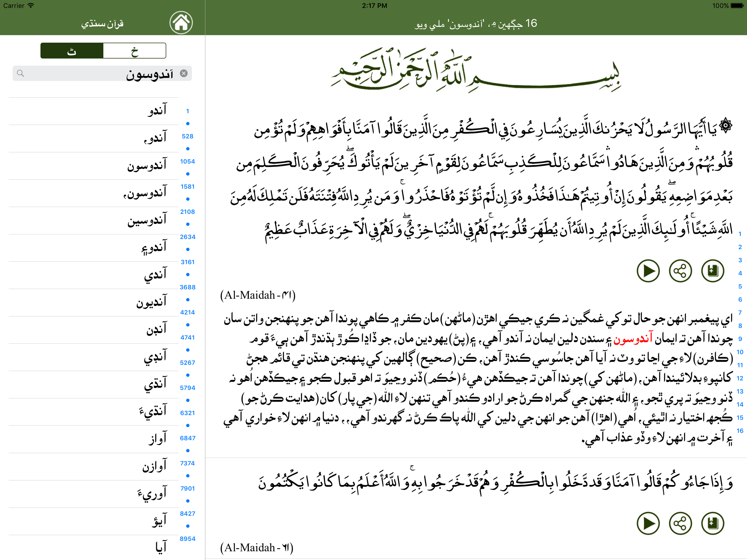Jump to index 7374 in word list
The image size is (747, 560).
187,463
